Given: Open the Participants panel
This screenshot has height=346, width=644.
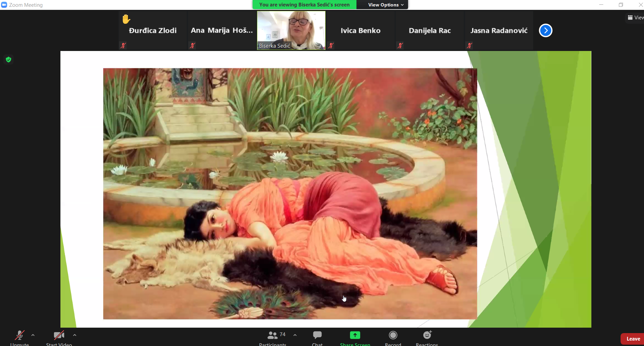Looking at the screenshot, I should [273, 338].
